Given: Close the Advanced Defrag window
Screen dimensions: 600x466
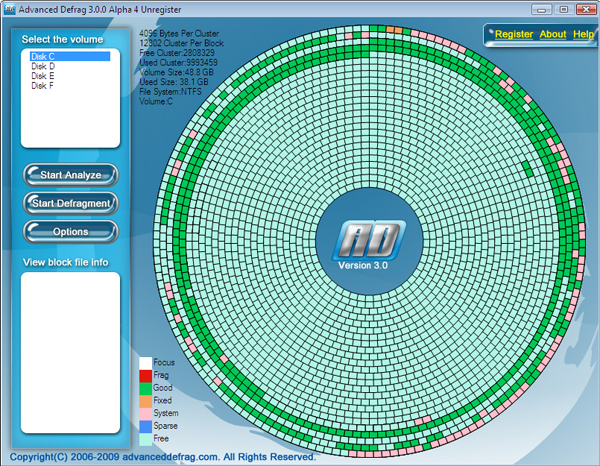Looking at the screenshot, I should 586,10.
